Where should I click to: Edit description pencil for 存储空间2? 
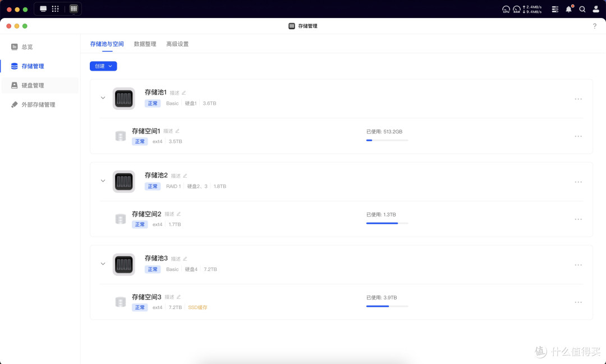(178, 214)
